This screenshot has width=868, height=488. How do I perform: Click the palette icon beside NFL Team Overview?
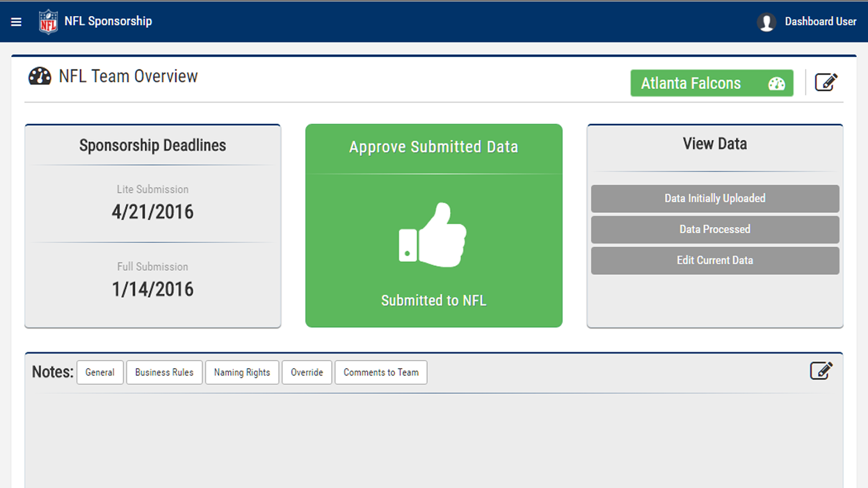(x=40, y=77)
